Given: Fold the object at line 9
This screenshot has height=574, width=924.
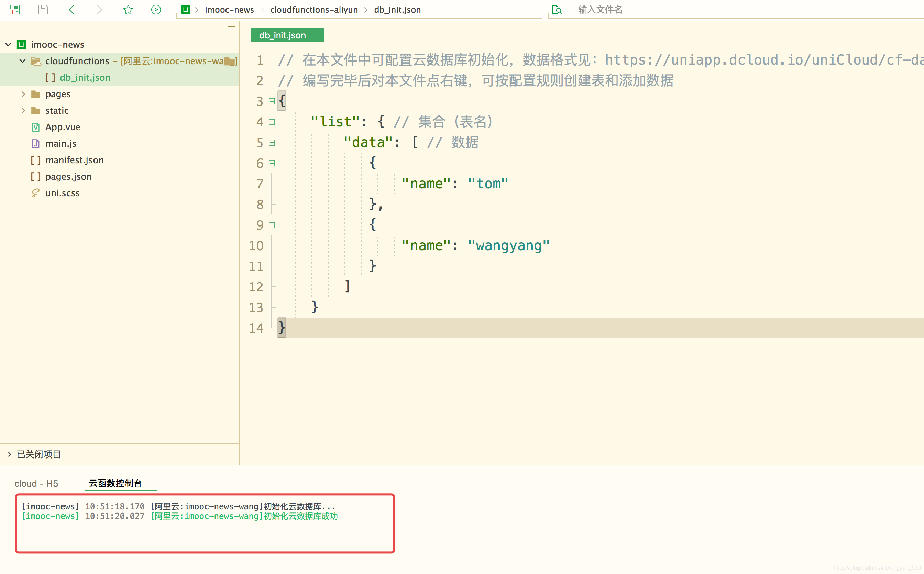Looking at the screenshot, I should pyautogui.click(x=272, y=225).
